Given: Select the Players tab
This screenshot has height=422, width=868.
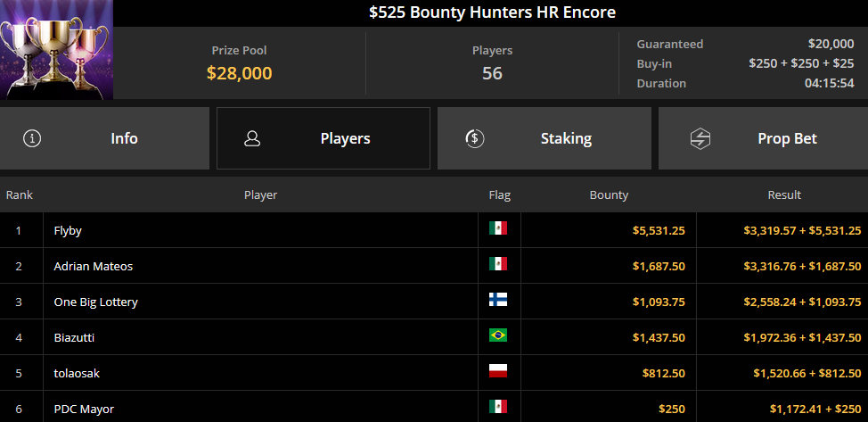Looking at the screenshot, I should pyautogui.click(x=323, y=138).
